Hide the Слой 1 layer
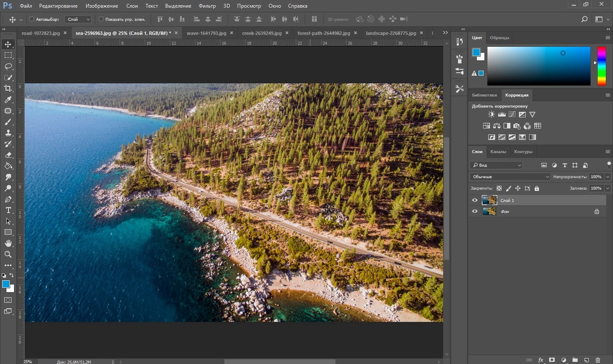The height and width of the screenshot is (364, 613). coord(475,200)
